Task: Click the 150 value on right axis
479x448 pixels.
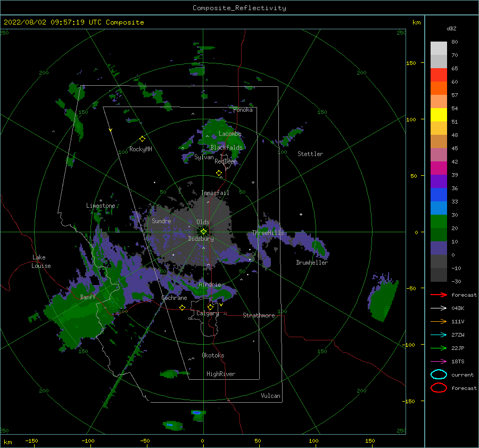Action: tap(411, 63)
